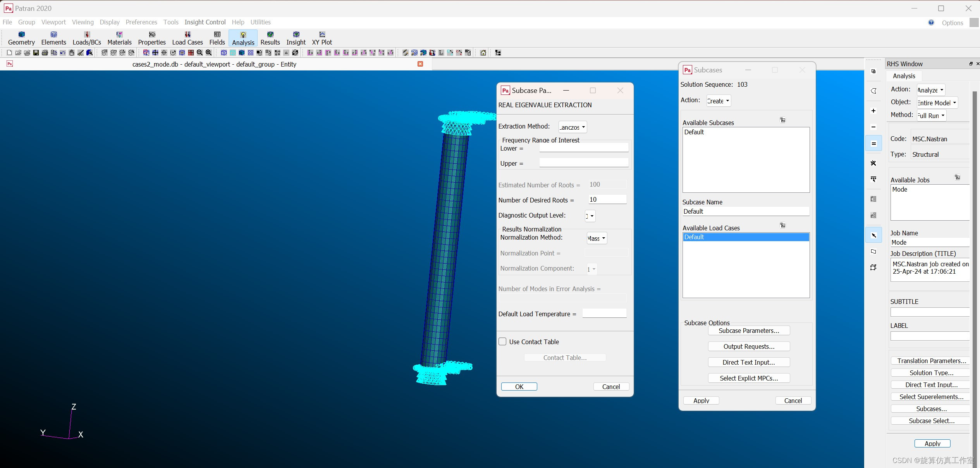This screenshot has width=980, height=468.
Task: Click the Output Requests button
Action: (x=748, y=346)
